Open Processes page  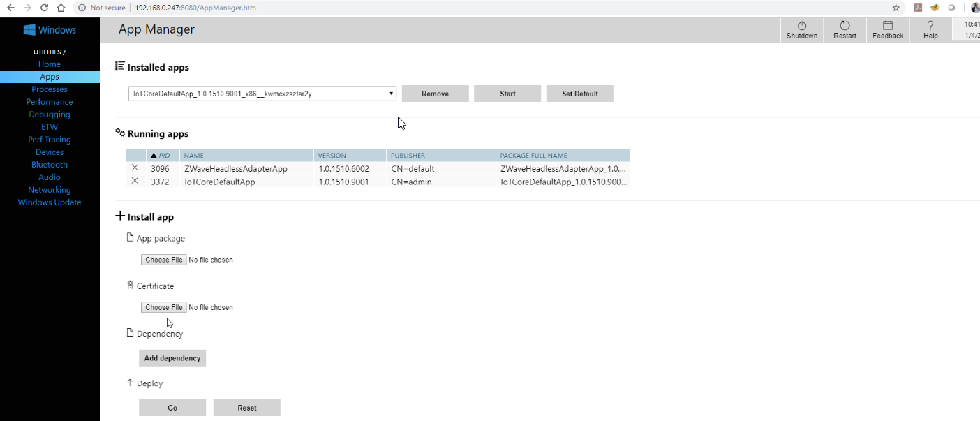click(x=50, y=89)
